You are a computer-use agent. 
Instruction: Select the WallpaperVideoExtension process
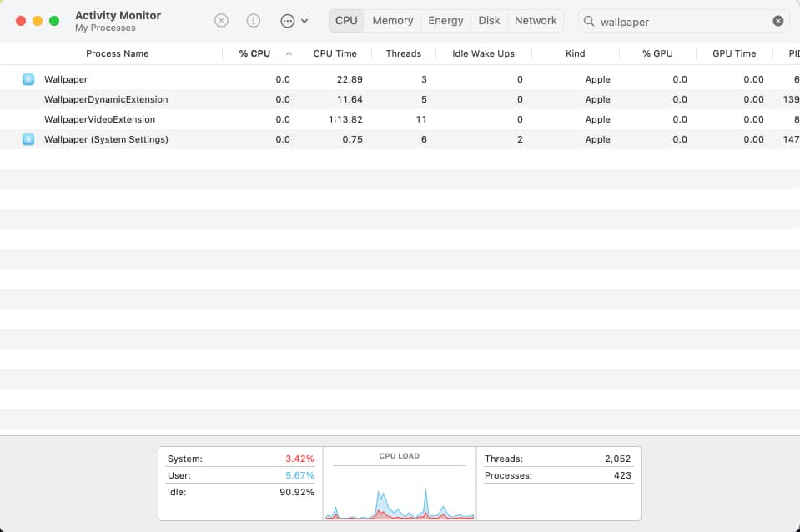[x=400, y=119]
